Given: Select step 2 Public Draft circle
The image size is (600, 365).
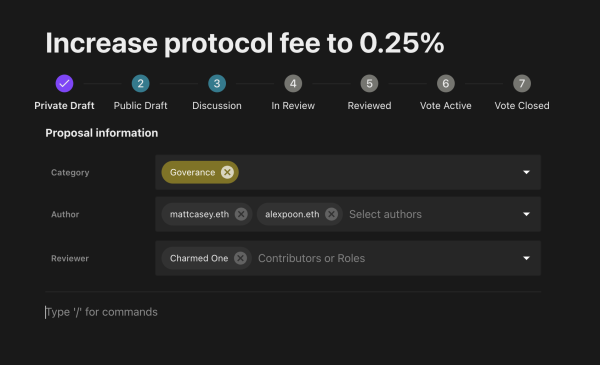Looking at the screenshot, I should (x=140, y=83).
